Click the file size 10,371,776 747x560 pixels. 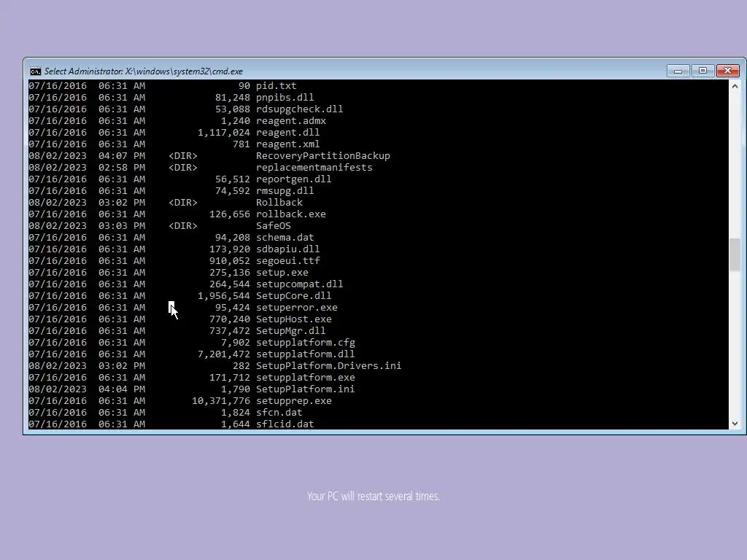point(221,400)
